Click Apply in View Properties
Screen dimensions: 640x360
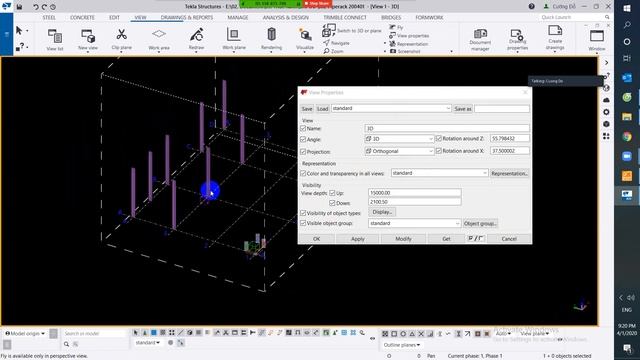click(358, 239)
